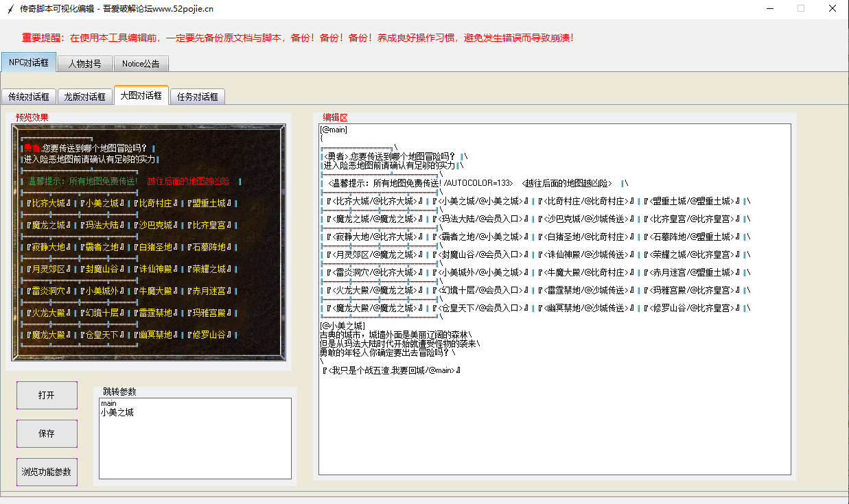Click the [@小美之城] line in editor
Viewport: 849px width, 504px height.
tap(343, 325)
